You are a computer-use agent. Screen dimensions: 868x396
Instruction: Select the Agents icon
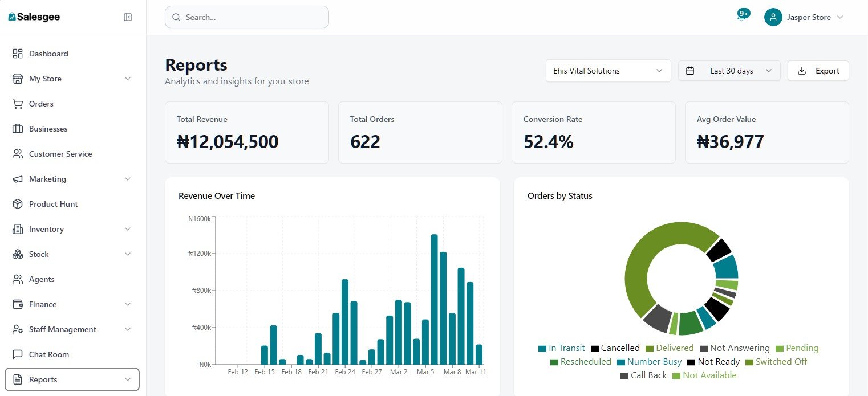pos(18,279)
